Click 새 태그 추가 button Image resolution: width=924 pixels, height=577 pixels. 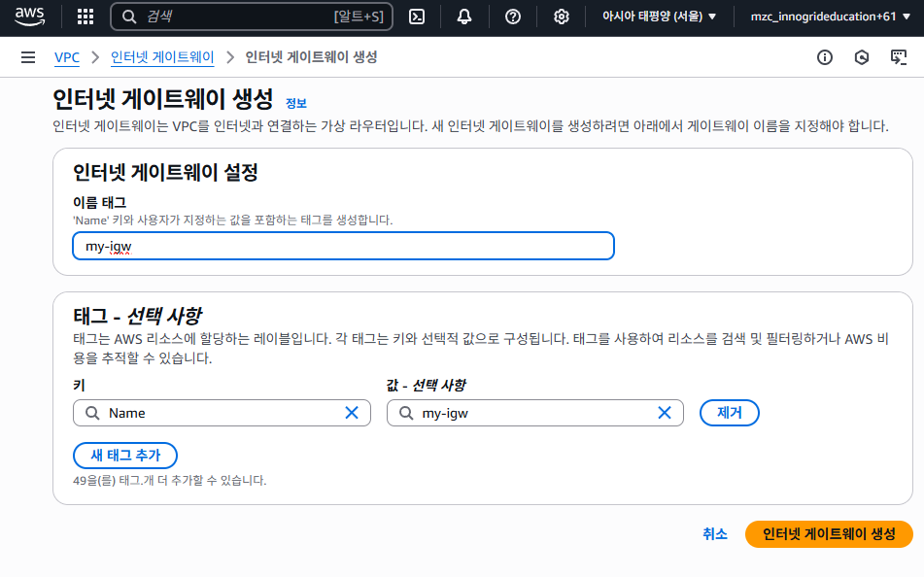[125, 455]
